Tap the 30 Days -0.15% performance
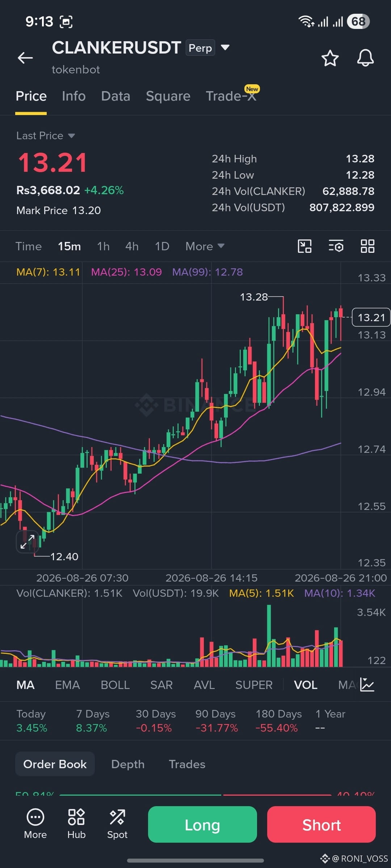Image resolution: width=391 pixels, height=868 pixels. [156, 720]
